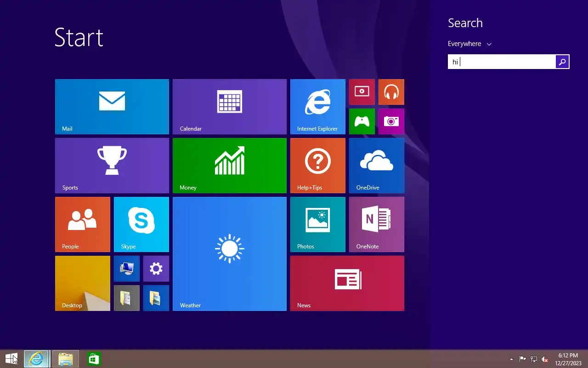Screen dimensions: 588x368
Task: Open the Money tile
Action: 230,166
